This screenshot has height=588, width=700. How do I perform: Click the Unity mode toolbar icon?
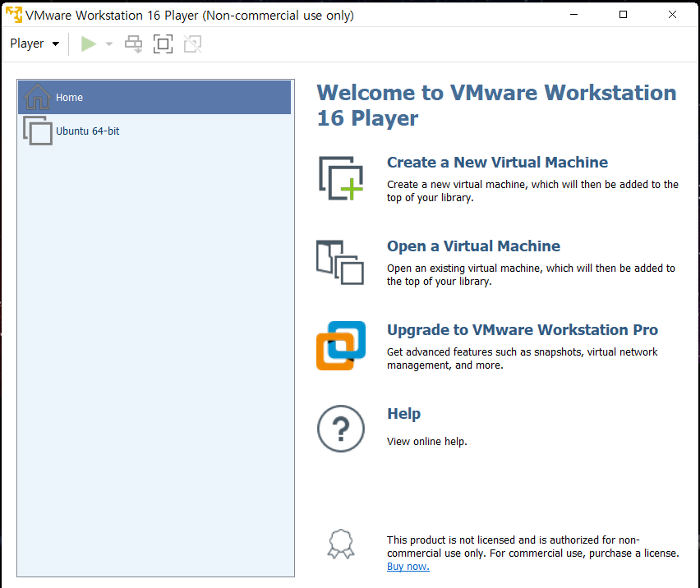[193, 44]
